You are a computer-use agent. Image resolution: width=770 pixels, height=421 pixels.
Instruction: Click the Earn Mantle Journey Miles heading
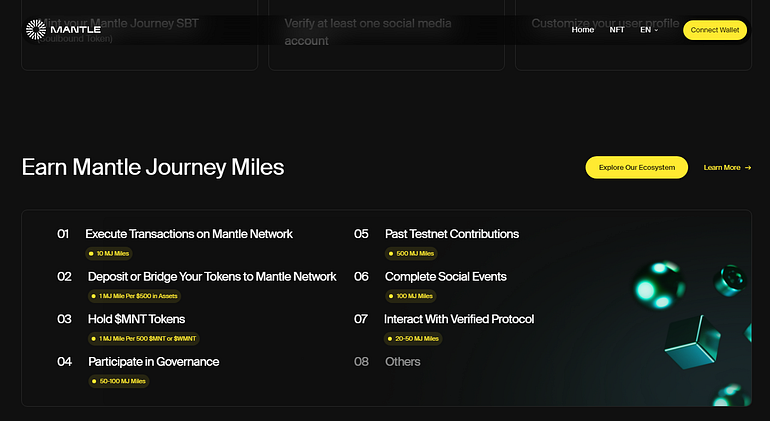(x=153, y=167)
